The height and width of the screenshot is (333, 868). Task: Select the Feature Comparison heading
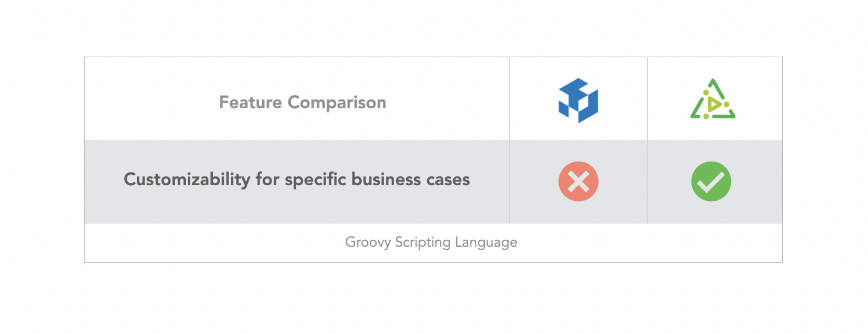302,102
